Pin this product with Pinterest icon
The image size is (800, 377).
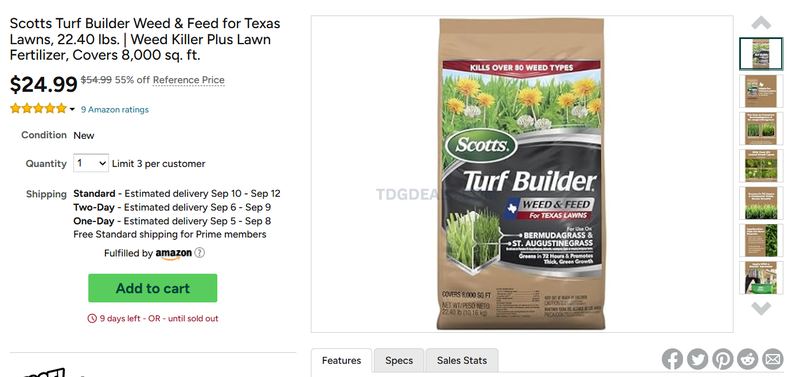pos(722,359)
